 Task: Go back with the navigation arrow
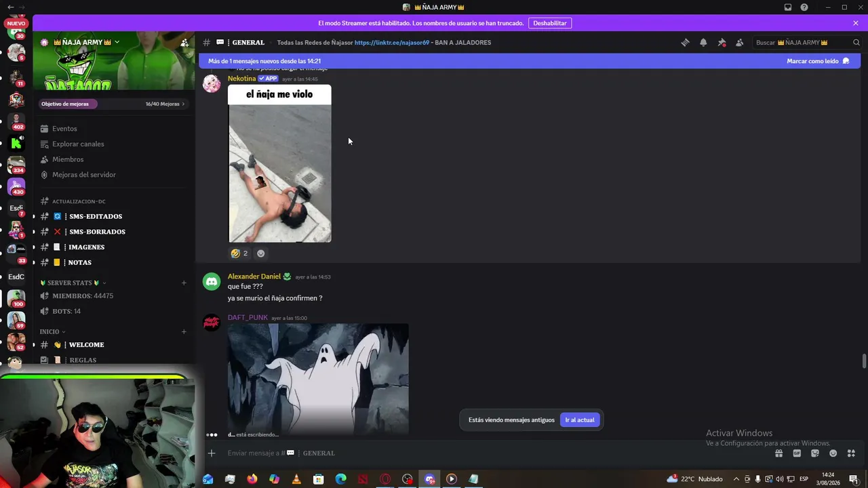[x=10, y=7]
